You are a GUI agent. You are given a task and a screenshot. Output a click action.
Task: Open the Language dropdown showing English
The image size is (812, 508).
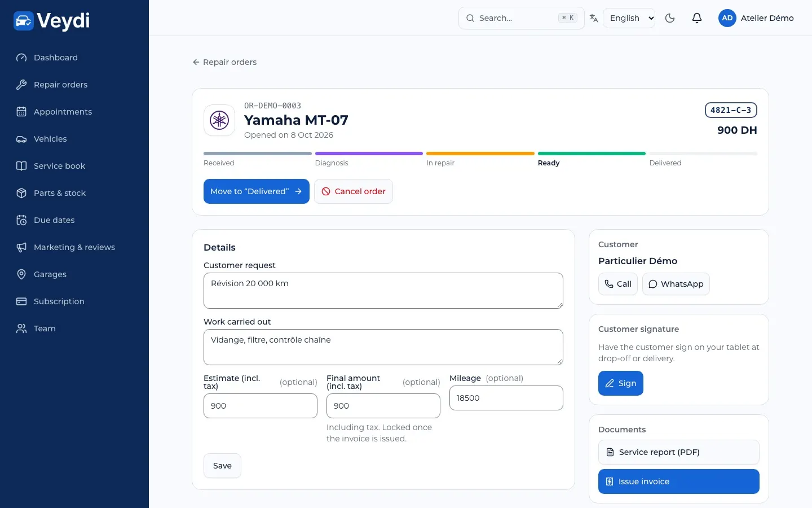(x=629, y=18)
